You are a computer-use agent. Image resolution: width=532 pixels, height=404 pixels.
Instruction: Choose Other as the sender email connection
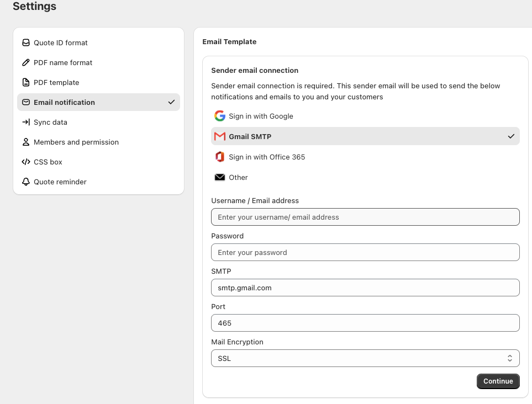(238, 177)
